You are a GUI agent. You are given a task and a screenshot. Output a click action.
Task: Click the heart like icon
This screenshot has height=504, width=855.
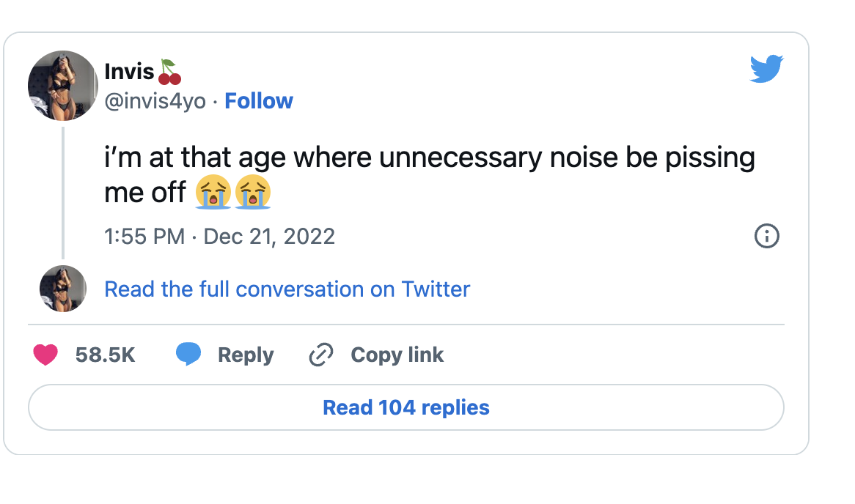(45, 355)
